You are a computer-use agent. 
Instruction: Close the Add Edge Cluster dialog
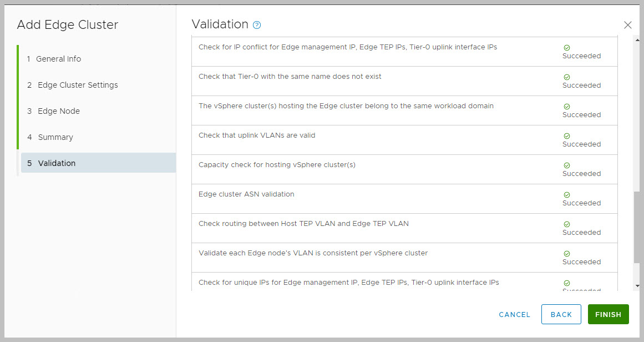click(627, 25)
